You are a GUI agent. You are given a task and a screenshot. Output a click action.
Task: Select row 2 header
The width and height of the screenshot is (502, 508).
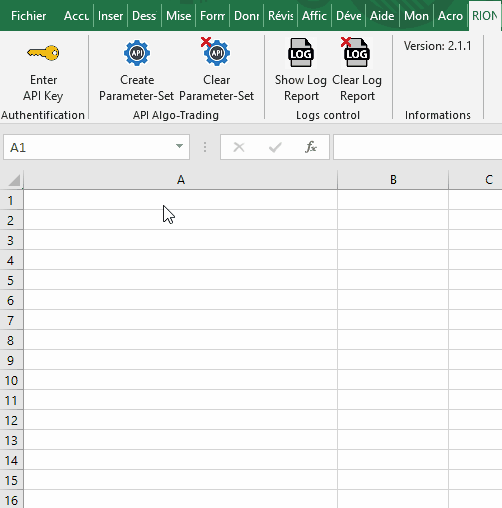11,220
